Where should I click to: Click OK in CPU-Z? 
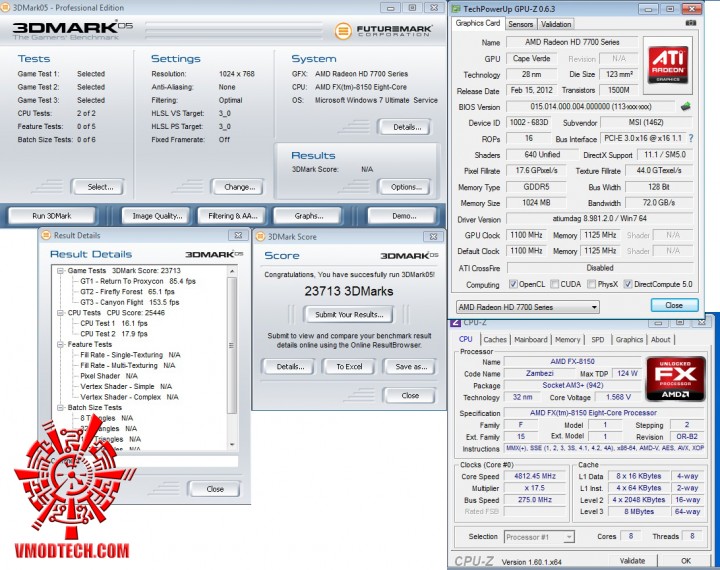[686, 561]
